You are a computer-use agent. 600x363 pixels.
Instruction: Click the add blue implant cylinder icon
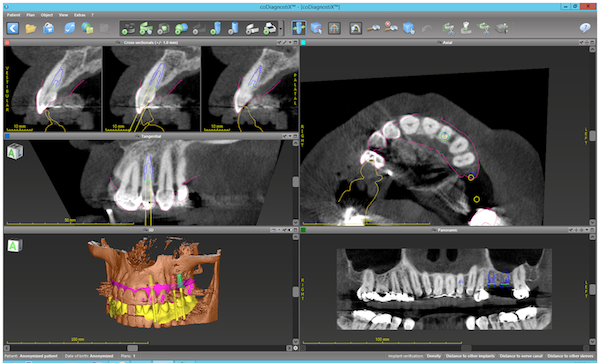216,29
